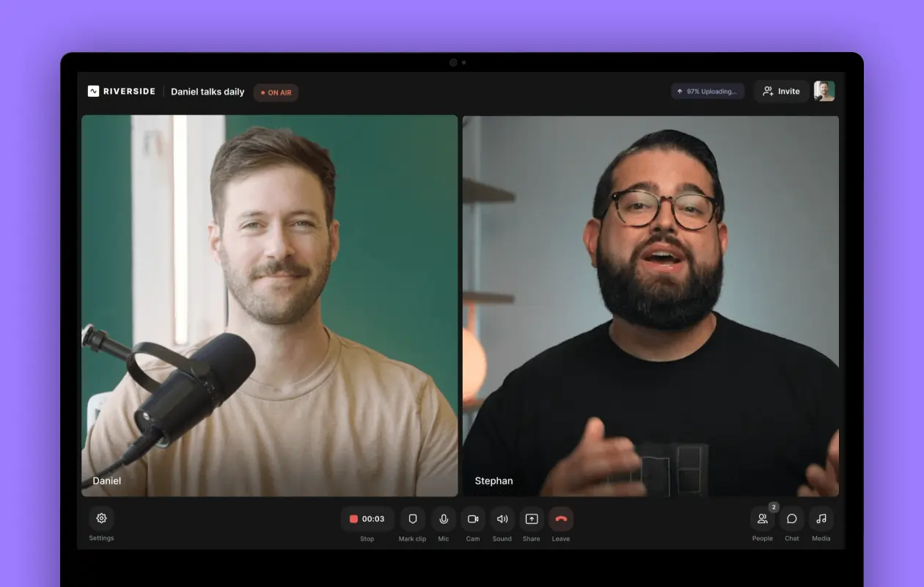Select Stephan's video tile

tap(651, 305)
